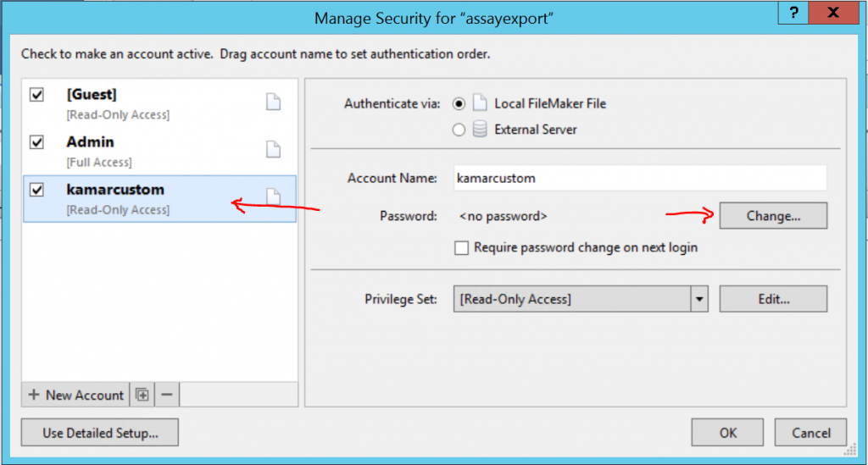Add a New Account
This screenshot has width=868, height=465.
click(75, 395)
